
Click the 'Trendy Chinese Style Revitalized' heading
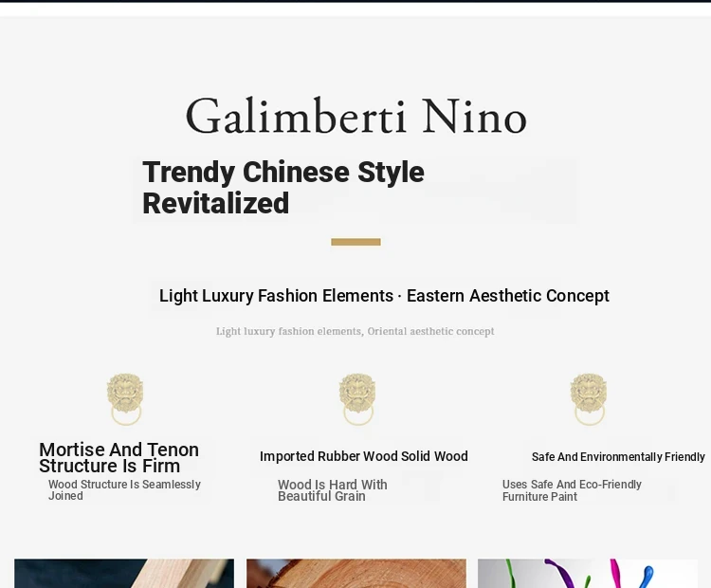283,188
